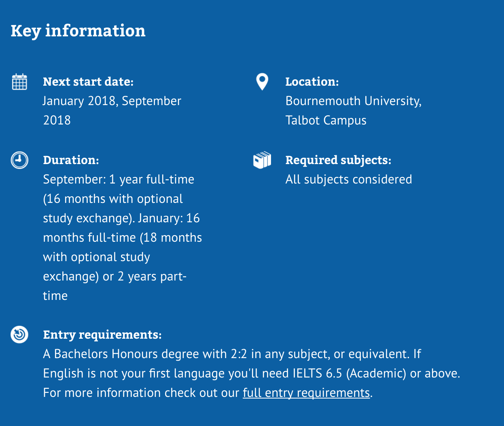Click the IELTS 6.5 (Academic) text
504x426 pixels.
[349, 373]
